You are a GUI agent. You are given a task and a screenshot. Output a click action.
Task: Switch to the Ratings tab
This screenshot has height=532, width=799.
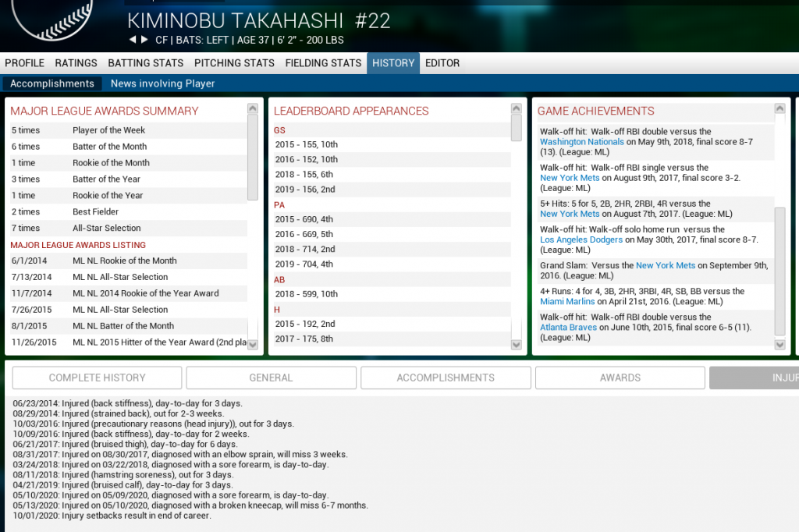pos(76,63)
